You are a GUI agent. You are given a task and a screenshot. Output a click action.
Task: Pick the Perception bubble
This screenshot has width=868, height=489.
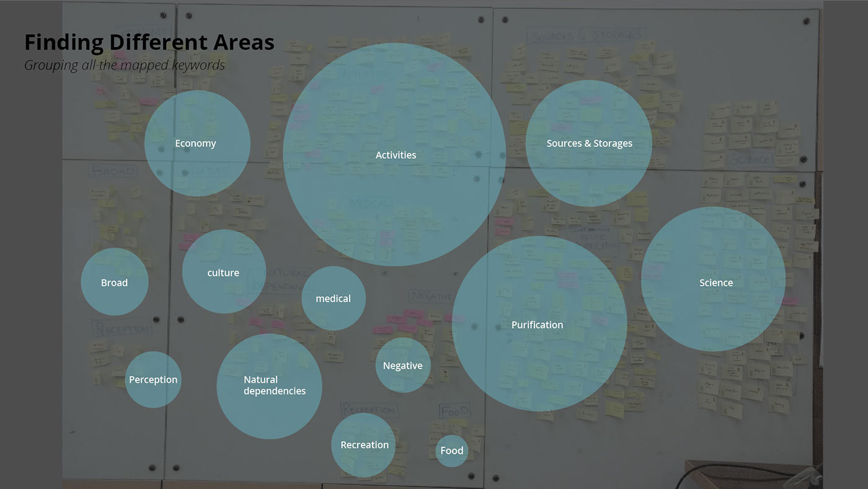point(153,380)
